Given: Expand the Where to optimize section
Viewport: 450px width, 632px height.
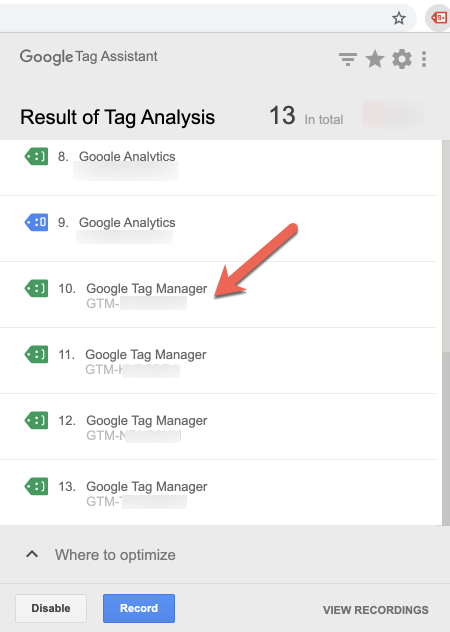Looking at the screenshot, I should coord(101,555).
